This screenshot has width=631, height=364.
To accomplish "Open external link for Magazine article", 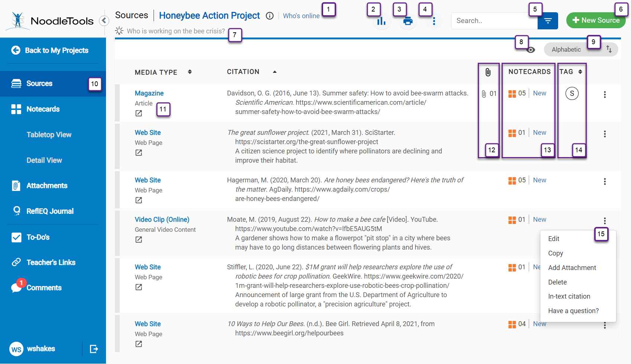I will [139, 113].
